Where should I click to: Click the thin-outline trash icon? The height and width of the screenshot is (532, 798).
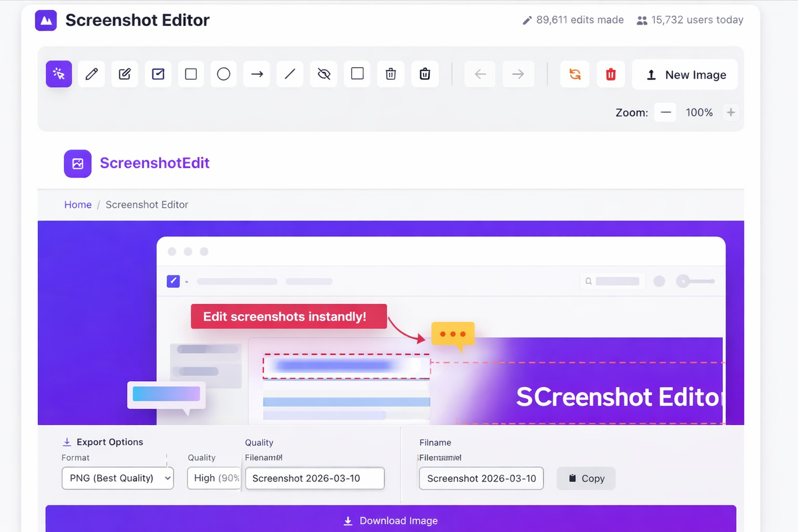click(x=391, y=74)
